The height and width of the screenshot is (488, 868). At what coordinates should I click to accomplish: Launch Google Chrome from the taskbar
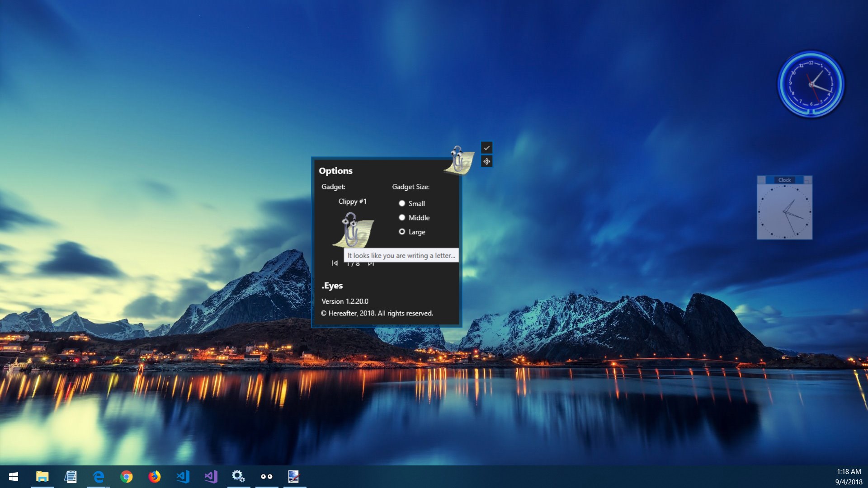(x=127, y=476)
